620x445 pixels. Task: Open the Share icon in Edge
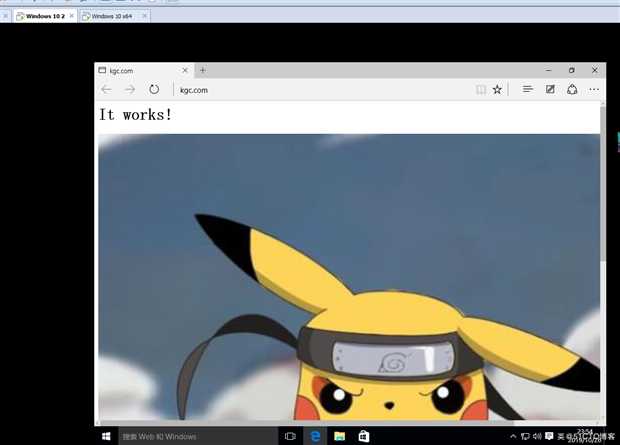[572, 89]
